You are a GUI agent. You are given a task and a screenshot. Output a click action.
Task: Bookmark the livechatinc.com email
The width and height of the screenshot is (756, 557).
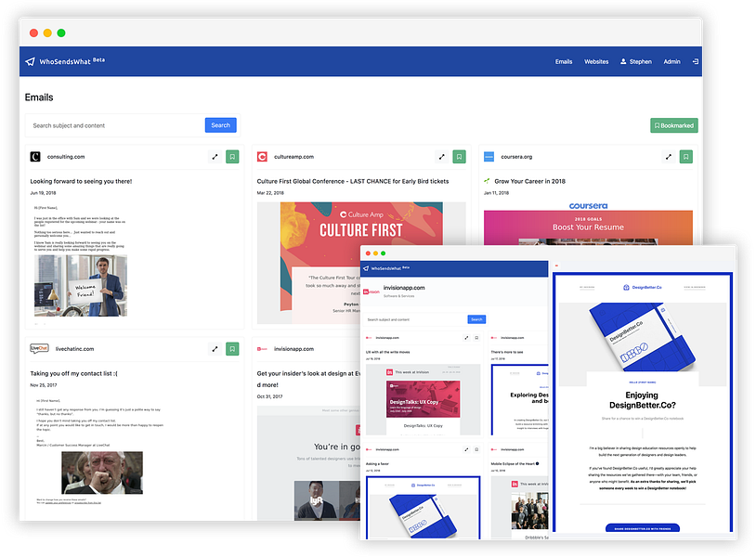(232, 349)
